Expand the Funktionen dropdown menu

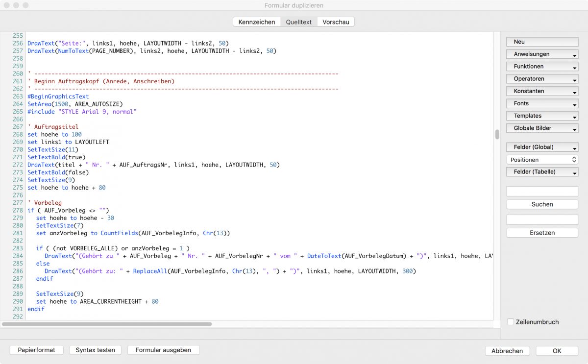coord(542,67)
